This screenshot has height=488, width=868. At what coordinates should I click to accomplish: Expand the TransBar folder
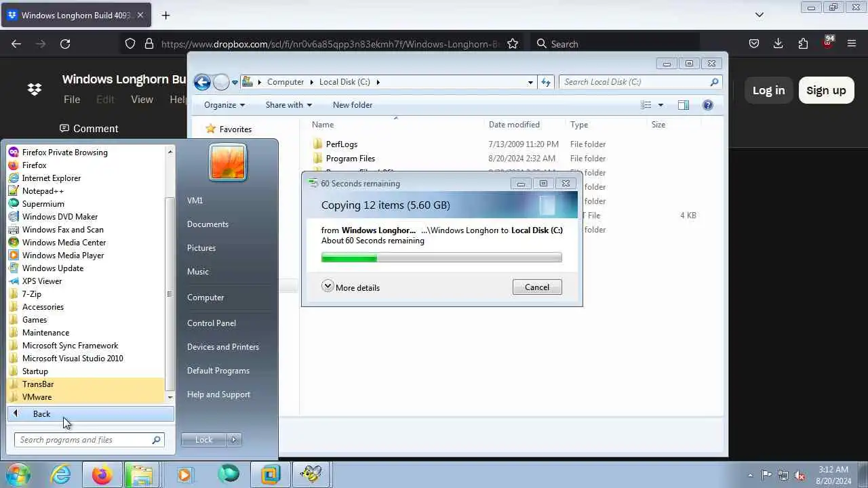[38, 384]
